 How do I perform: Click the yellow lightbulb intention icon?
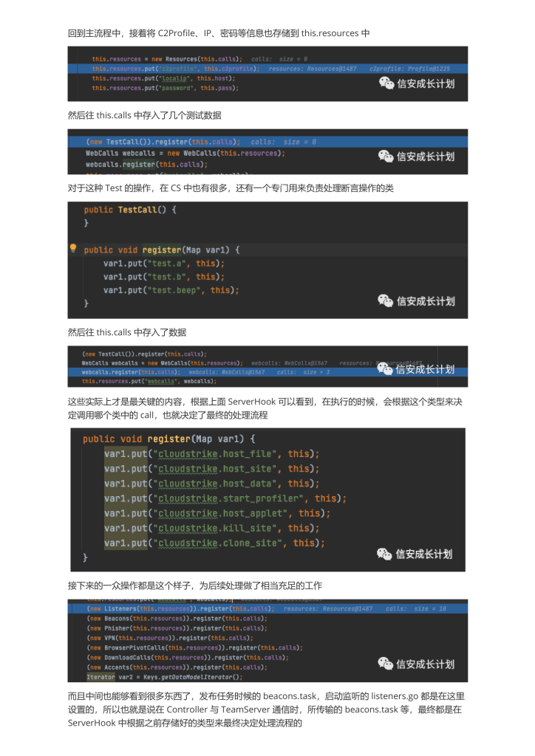pyautogui.click(x=73, y=248)
